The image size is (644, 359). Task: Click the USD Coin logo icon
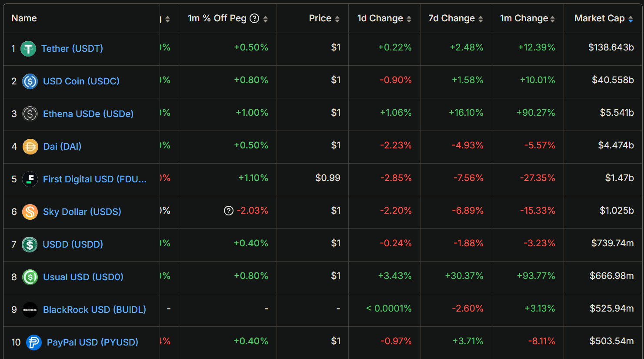click(30, 81)
